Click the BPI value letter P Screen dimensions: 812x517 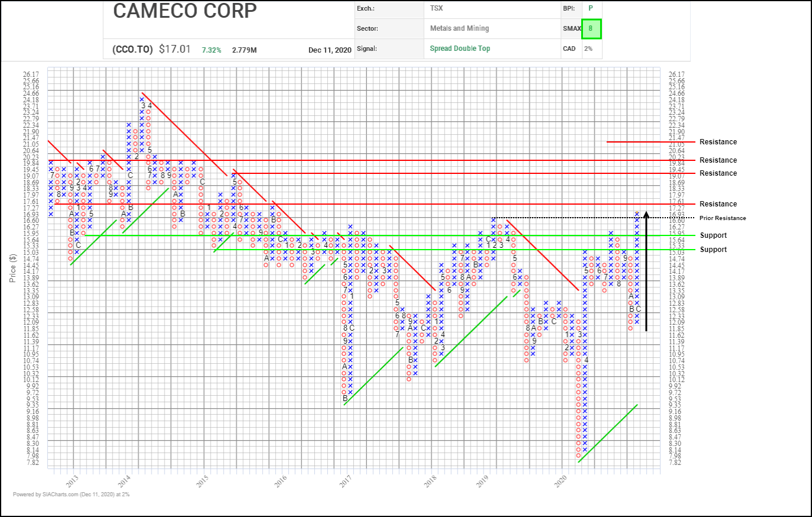coord(589,9)
